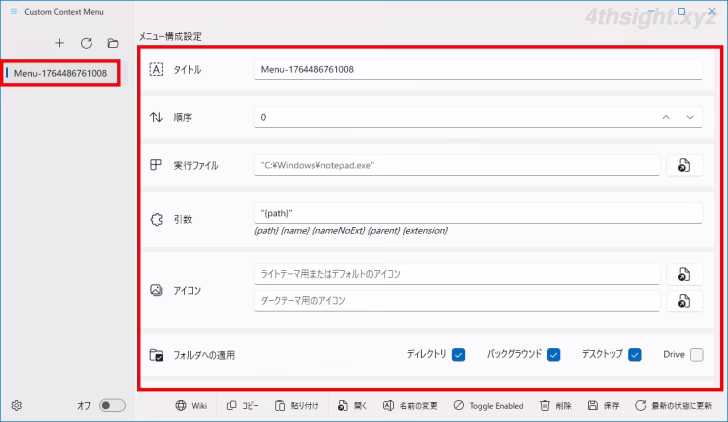
Task: Uncheck the バックグラウンド checkbox
Action: [x=553, y=355]
